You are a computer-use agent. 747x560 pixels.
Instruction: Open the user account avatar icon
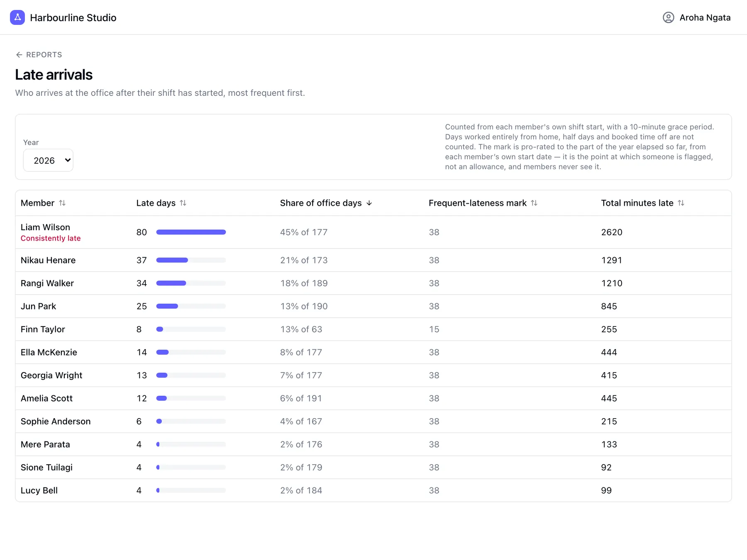(668, 17)
